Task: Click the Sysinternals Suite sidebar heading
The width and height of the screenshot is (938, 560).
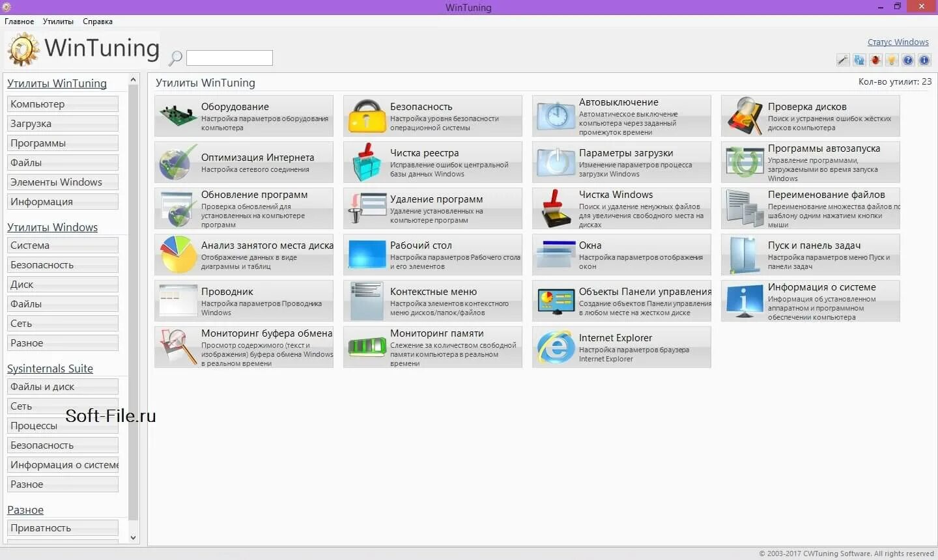Action: tap(50, 369)
